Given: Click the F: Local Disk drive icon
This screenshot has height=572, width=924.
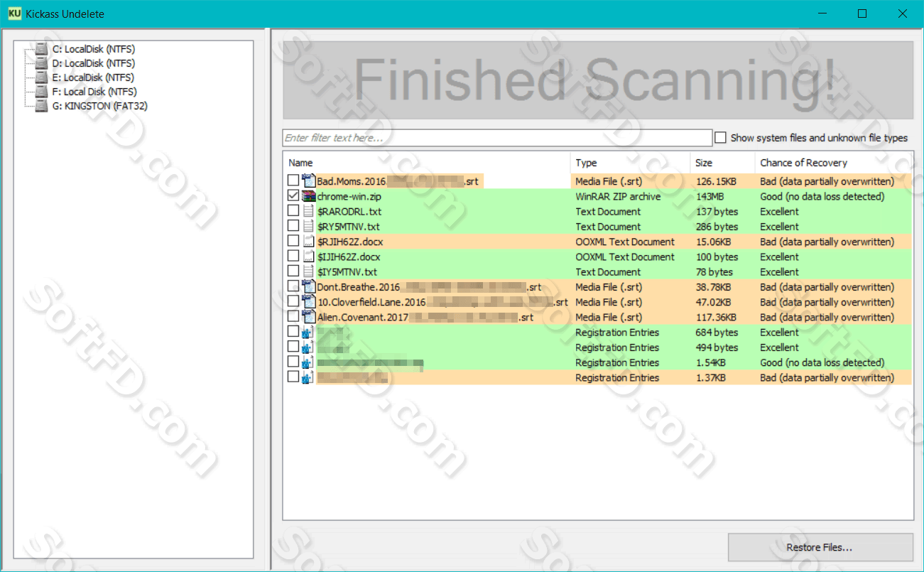Looking at the screenshot, I should point(41,92).
